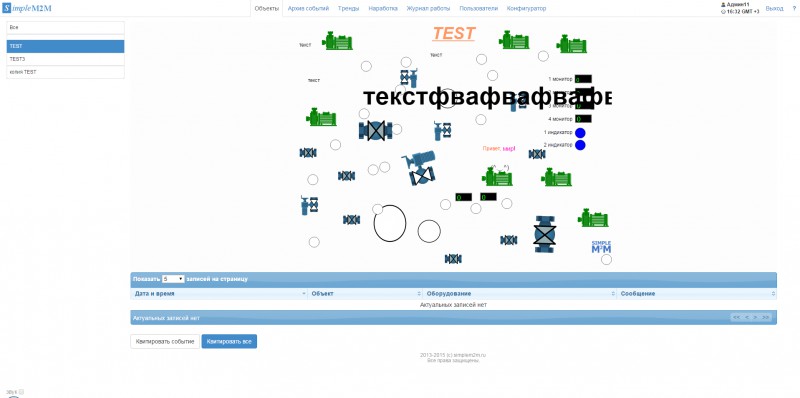Click the green pump just above SIMPLE M2M logo
800x398 pixels.
coord(593,218)
